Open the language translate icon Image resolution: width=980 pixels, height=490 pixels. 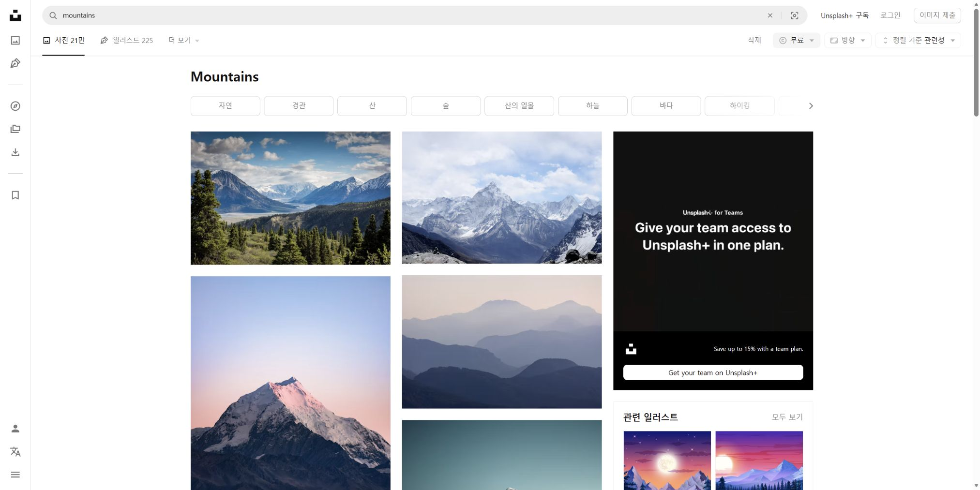point(15,452)
